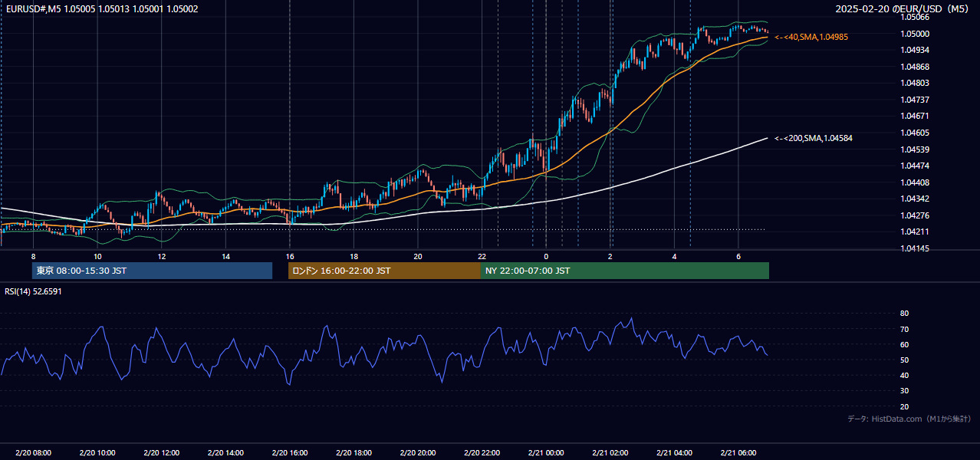Screen dimensions: 980x460
Task: Select the 200 SMA 1.04584 label
Action: tap(814, 138)
